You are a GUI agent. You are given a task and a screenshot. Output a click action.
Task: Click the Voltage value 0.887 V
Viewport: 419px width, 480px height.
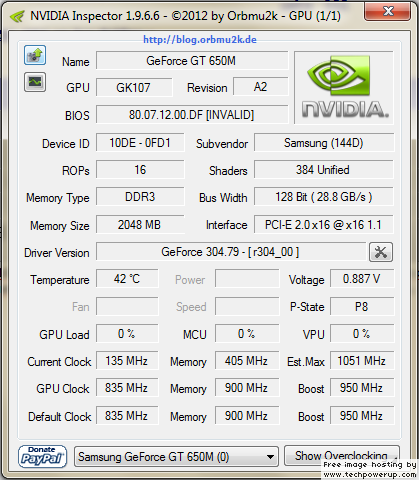(x=362, y=279)
